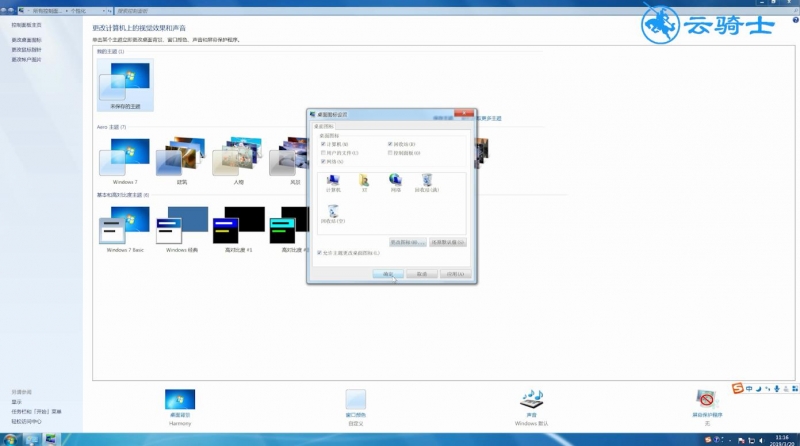The width and height of the screenshot is (800, 446).
Task: Select the Windows 7 Aero theme
Action: point(125,160)
